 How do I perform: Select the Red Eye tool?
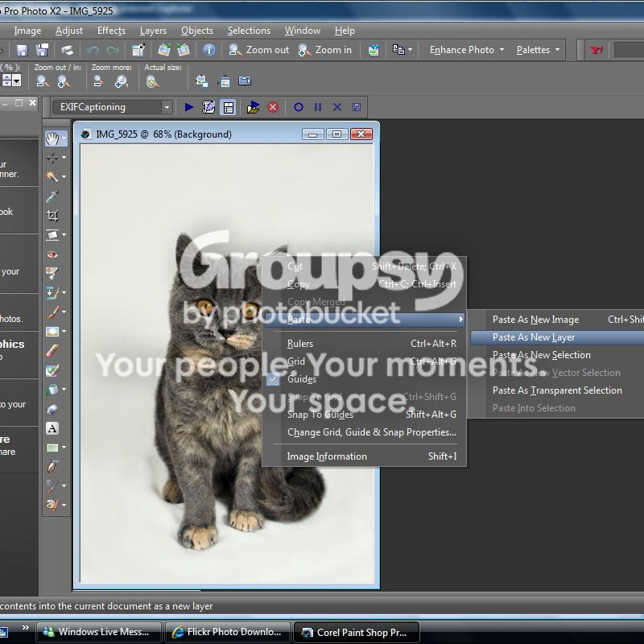(52, 254)
